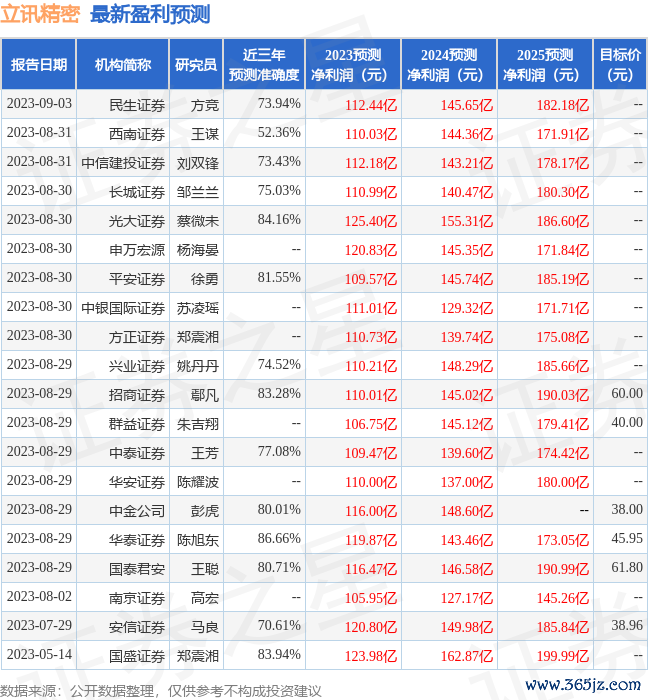Click researcher name 刘双锋
The image size is (648, 700).
point(198,163)
